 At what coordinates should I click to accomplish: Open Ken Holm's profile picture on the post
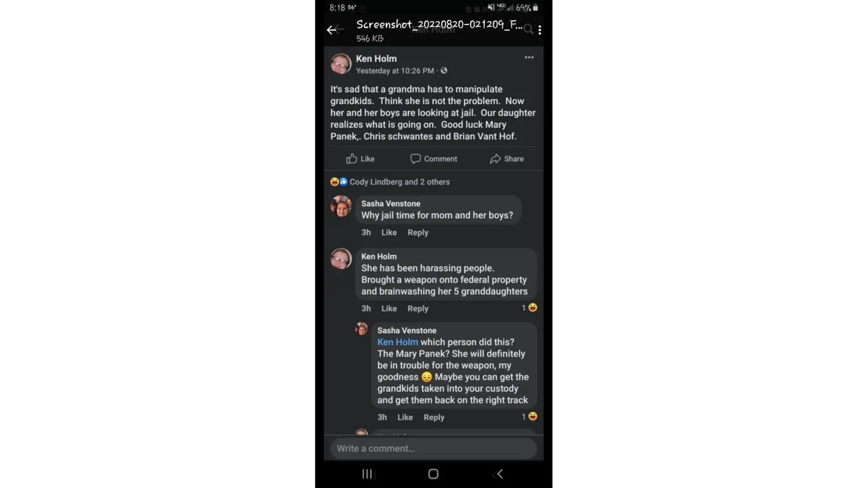tap(341, 64)
